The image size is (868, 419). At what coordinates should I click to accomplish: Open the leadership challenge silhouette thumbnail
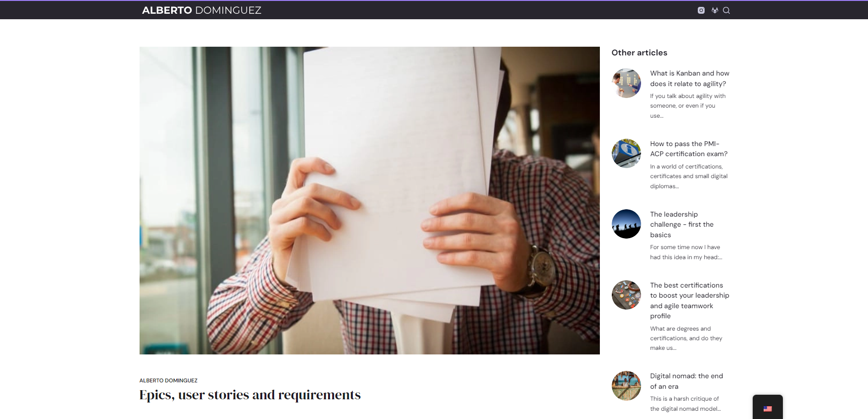[626, 224]
